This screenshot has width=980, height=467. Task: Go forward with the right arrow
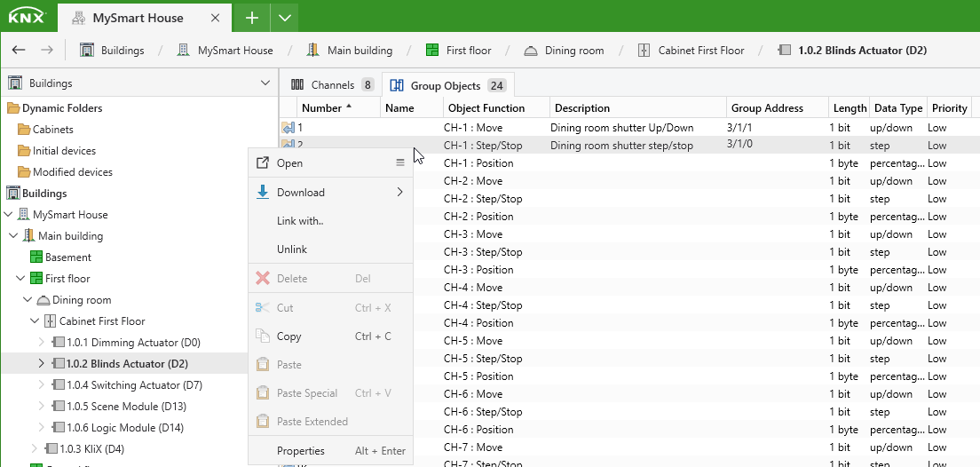46,50
